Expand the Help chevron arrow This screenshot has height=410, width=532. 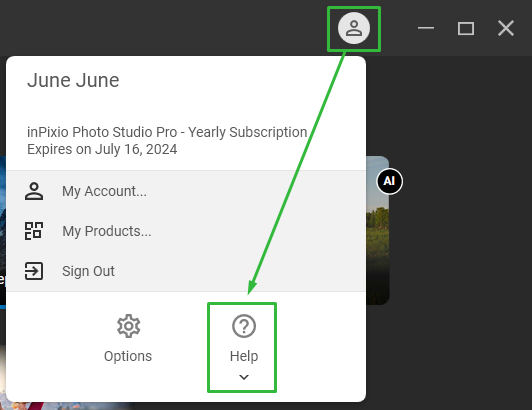tap(244, 377)
